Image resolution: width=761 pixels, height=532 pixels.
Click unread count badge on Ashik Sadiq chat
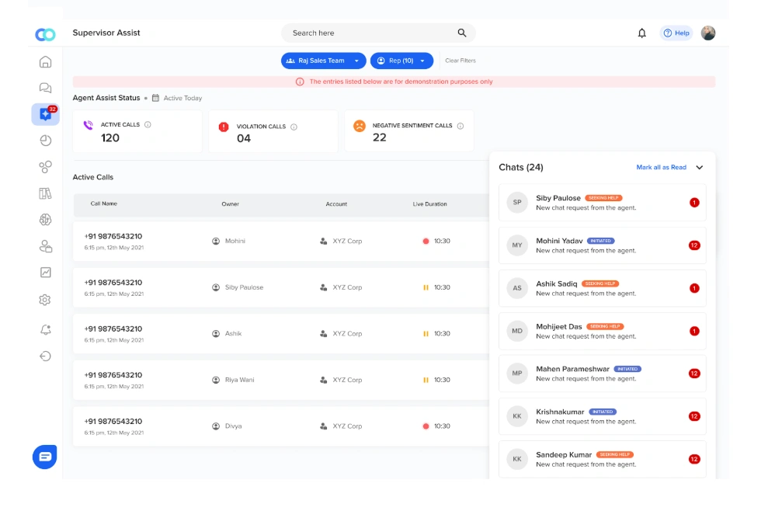click(x=694, y=288)
